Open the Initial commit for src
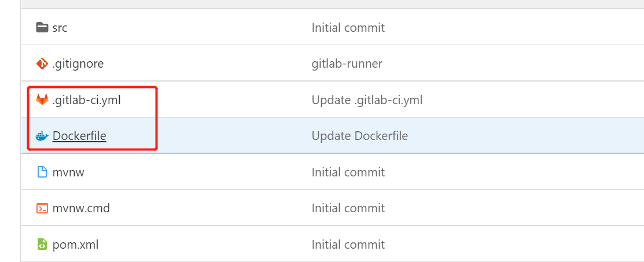 coord(348,28)
